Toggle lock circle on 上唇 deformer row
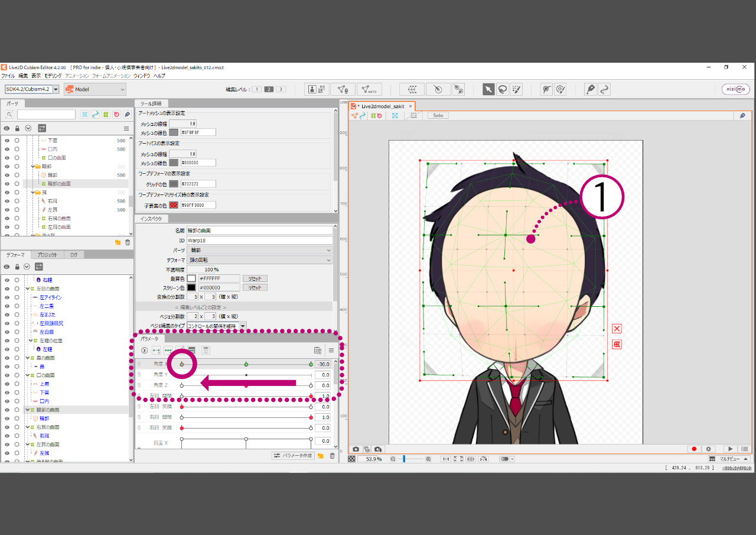Screen dimensions: 756x535 click(x=17, y=384)
